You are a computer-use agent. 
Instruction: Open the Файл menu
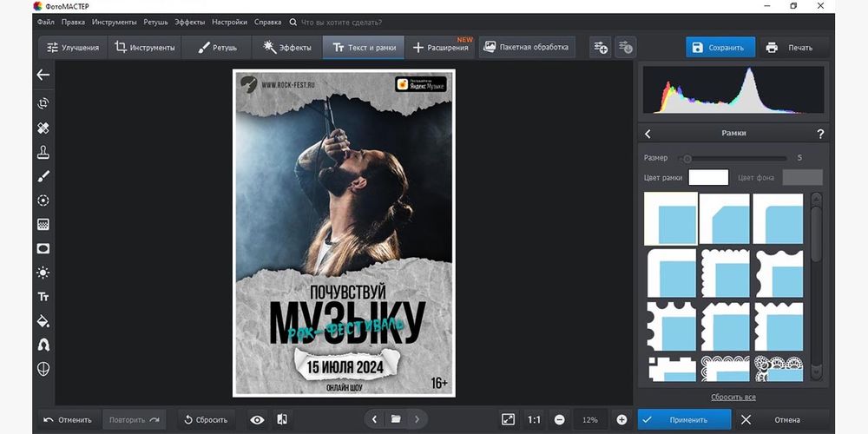[x=45, y=23]
